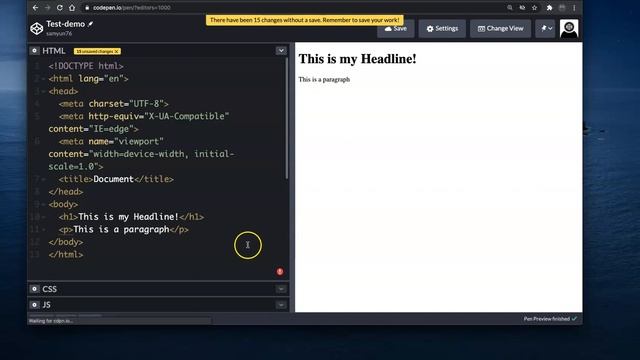Screen dimensions: 640x360
Task: Expand JS editor dropdown chevron
Action: tap(281, 304)
